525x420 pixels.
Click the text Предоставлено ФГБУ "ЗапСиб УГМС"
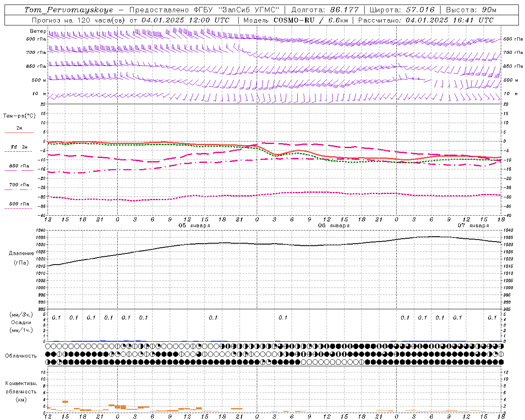[x=204, y=10]
